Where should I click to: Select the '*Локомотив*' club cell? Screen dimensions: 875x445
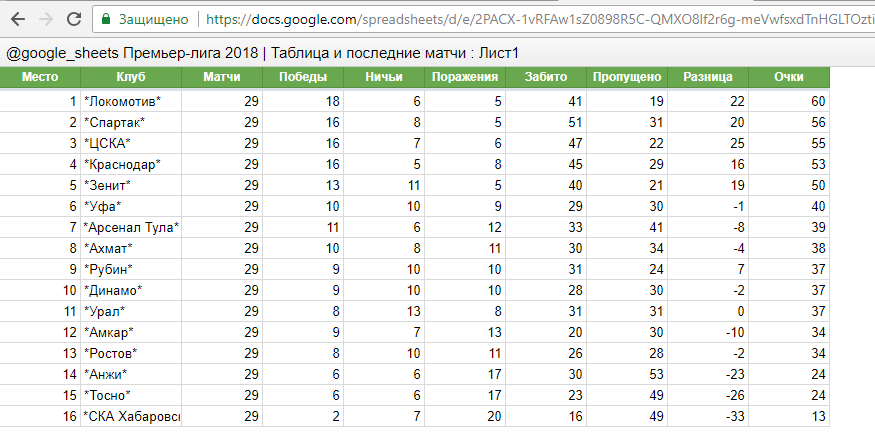click(131, 101)
